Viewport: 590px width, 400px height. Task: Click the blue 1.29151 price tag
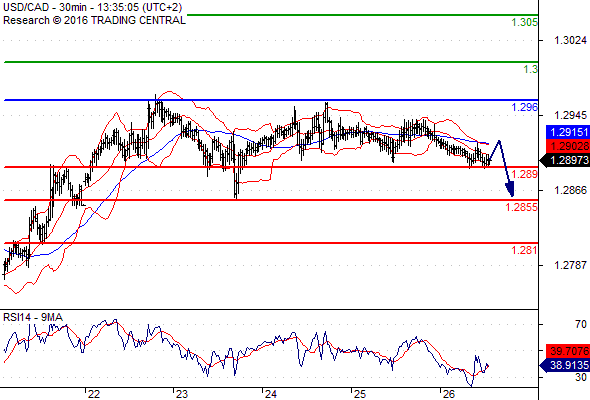[x=567, y=132]
